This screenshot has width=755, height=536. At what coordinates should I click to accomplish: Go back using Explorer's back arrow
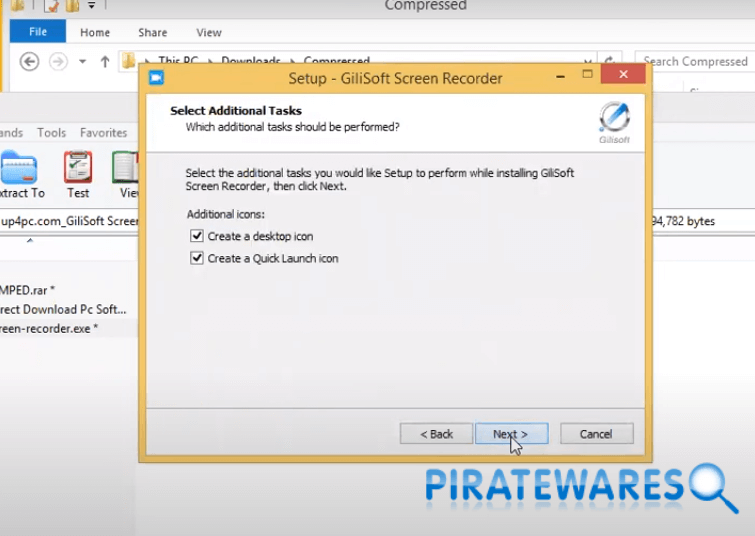pos(30,62)
